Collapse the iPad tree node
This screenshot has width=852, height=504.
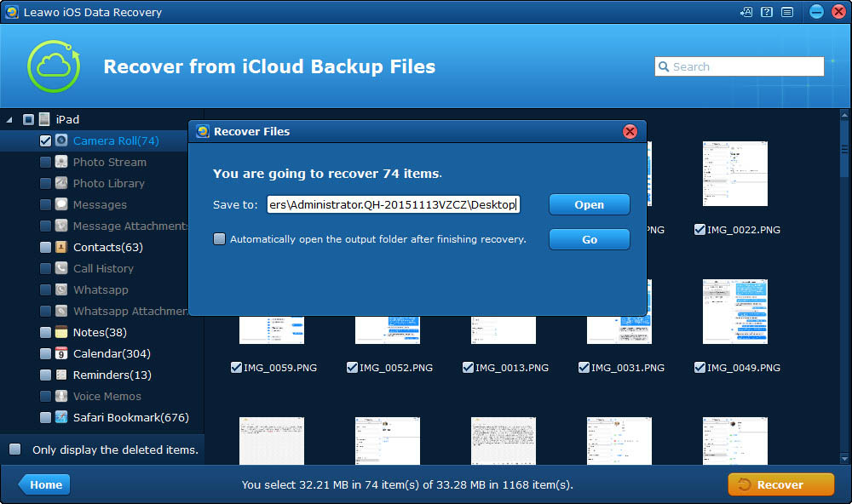tap(9, 119)
